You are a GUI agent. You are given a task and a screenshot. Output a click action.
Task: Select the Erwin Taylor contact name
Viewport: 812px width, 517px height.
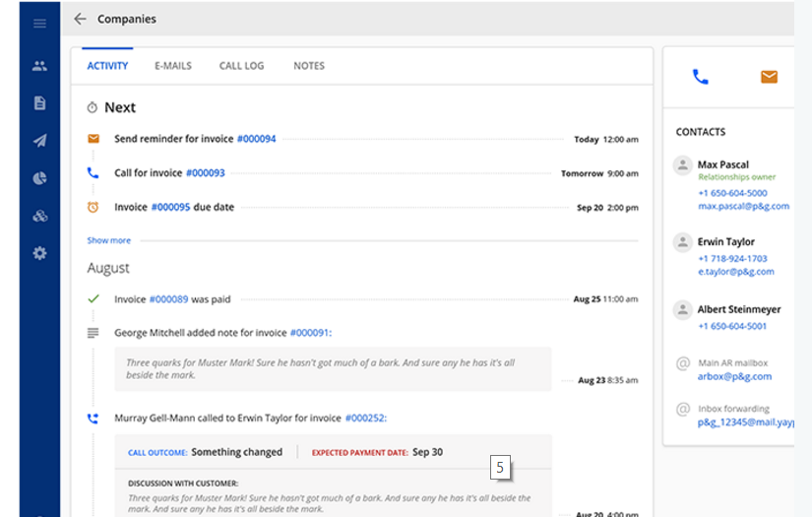pos(726,242)
